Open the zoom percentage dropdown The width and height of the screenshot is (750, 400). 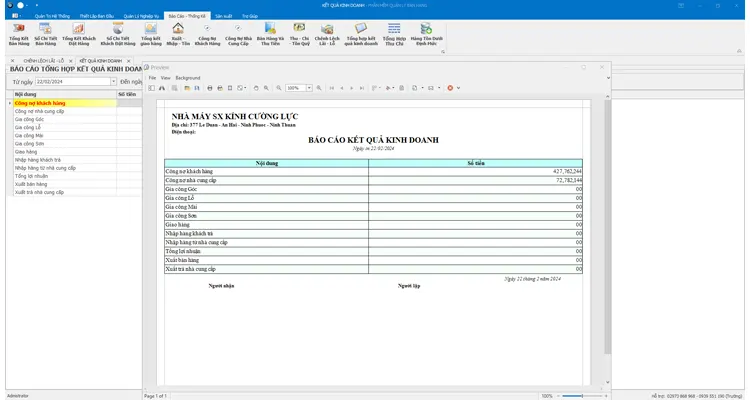[x=309, y=88]
